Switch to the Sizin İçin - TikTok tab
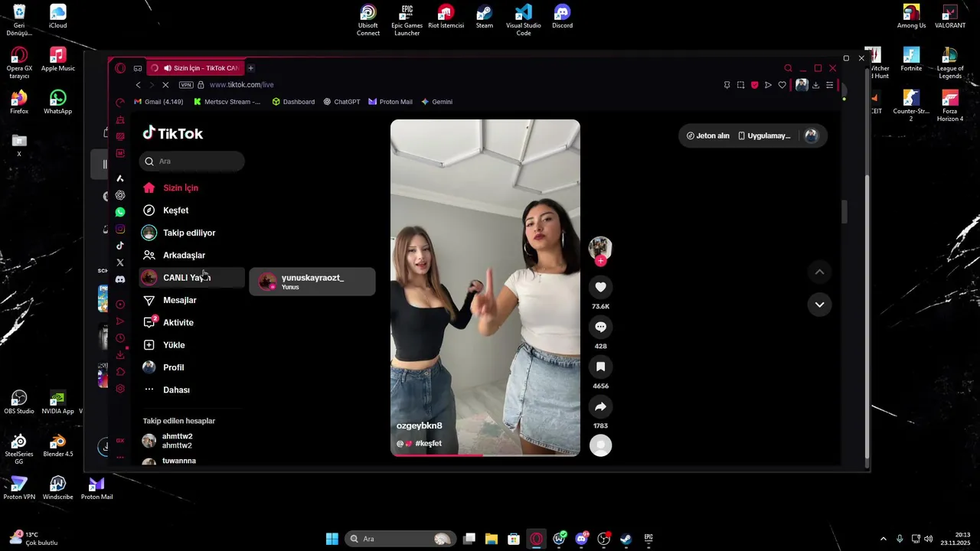This screenshot has height=551, width=980. (195, 68)
